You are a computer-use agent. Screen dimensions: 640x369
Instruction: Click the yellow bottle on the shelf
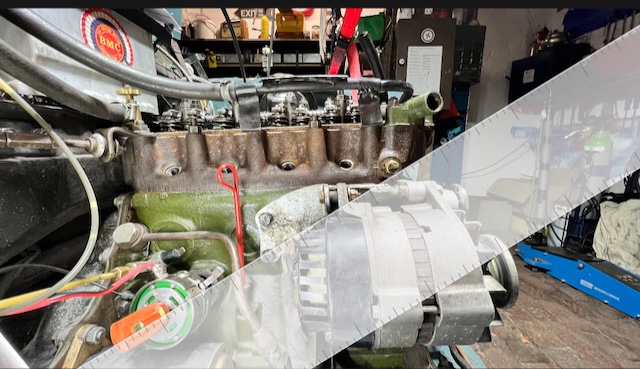coord(265,27)
